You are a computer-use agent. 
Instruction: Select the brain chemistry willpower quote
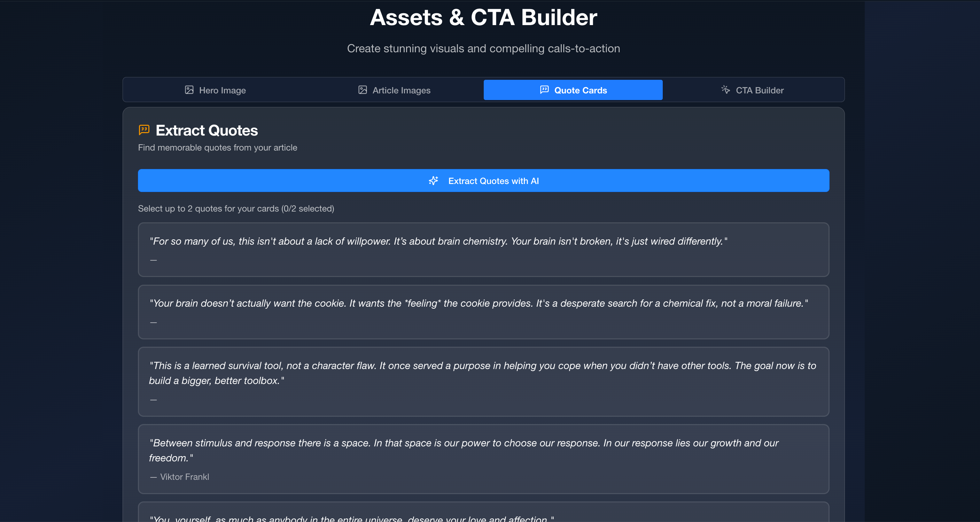(x=483, y=250)
